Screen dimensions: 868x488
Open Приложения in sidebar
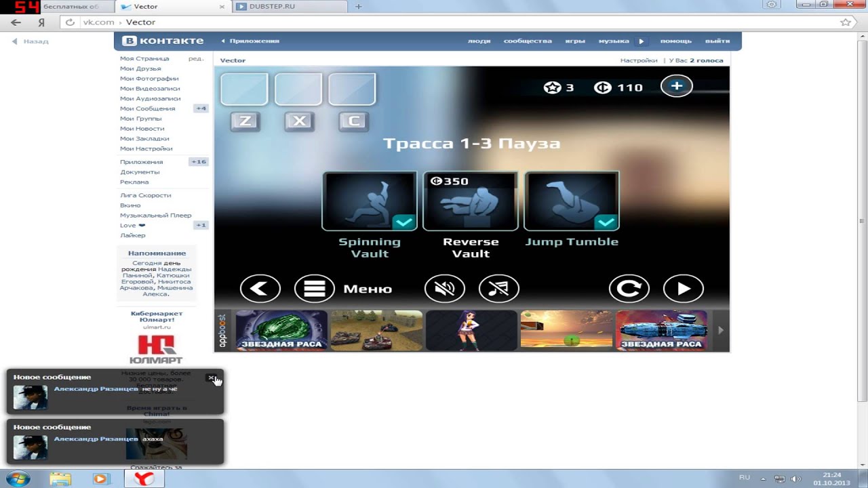point(141,162)
